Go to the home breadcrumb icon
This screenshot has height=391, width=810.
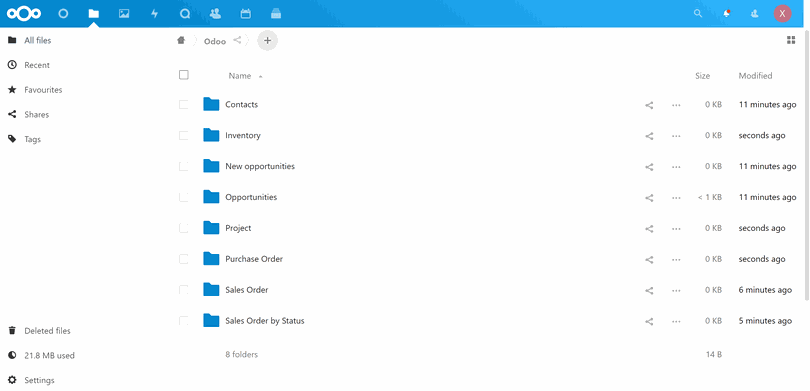coord(181,40)
